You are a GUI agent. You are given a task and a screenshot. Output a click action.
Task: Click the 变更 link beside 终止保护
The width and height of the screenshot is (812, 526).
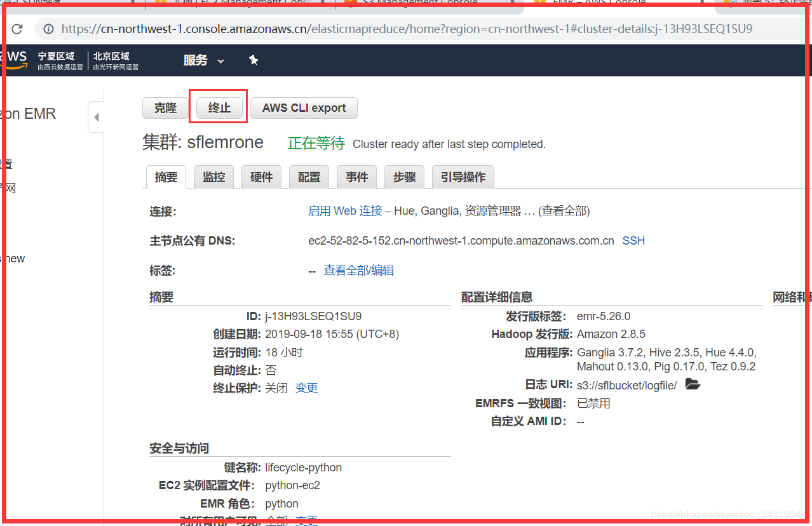tap(306, 388)
